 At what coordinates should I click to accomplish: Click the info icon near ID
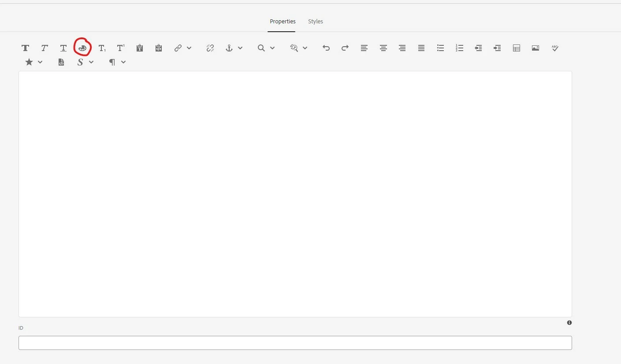pyautogui.click(x=569, y=323)
